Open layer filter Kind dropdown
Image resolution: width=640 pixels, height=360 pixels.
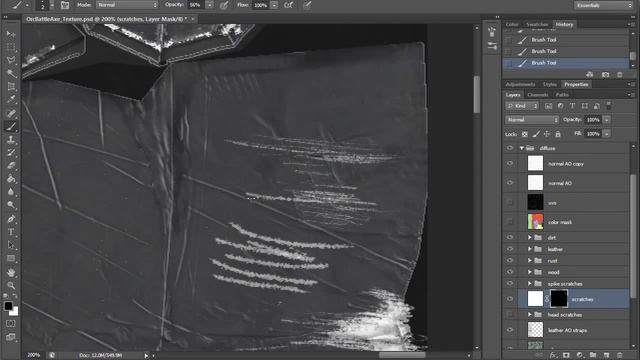[x=522, y=106]
